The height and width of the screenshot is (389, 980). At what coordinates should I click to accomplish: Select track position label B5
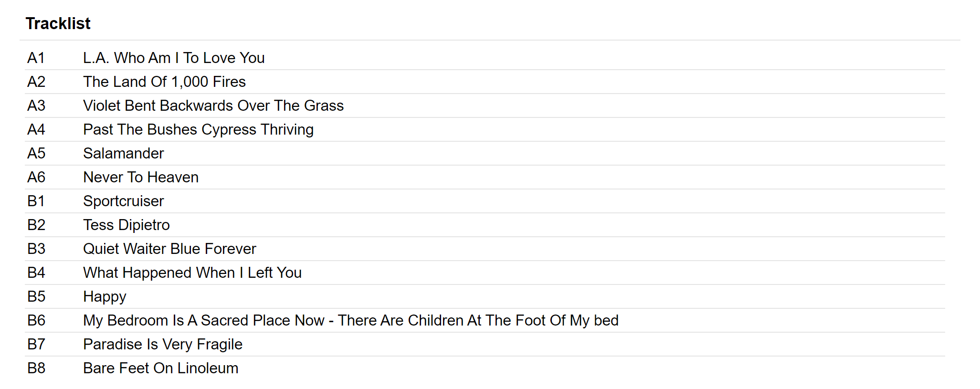coord(36,296)
